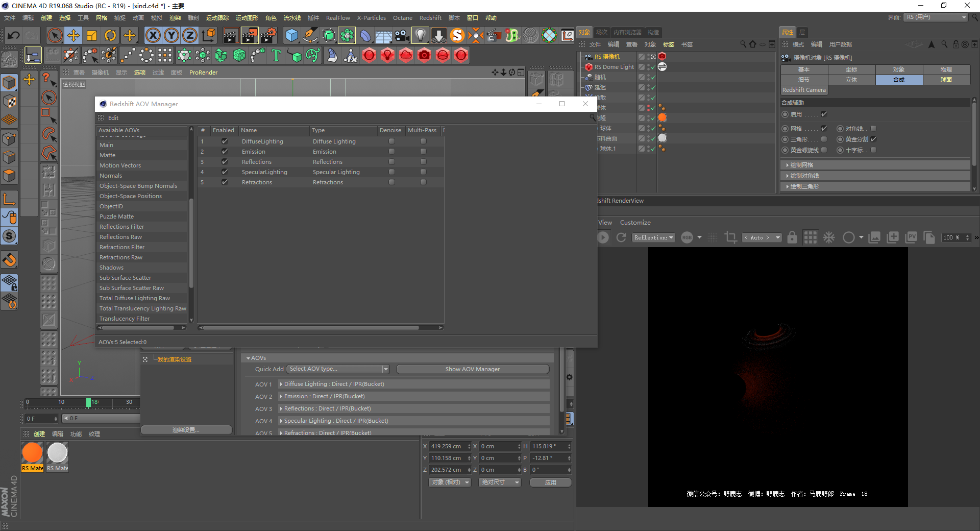980x531 pixels.
Task: Open the Octane menu in menu bar
Action: 403,18
